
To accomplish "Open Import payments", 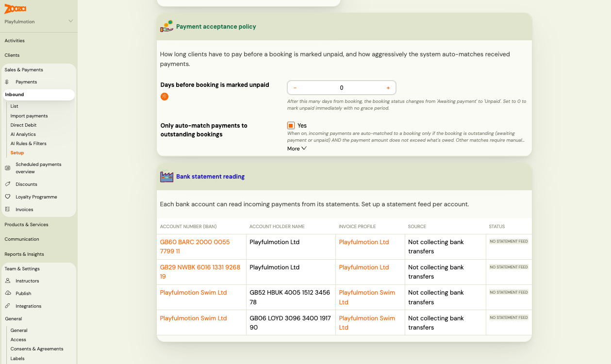I will coord(29,116).
